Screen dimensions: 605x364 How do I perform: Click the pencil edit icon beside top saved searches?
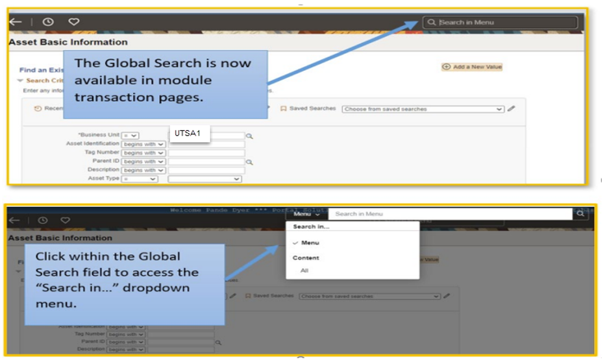(512, 109)
